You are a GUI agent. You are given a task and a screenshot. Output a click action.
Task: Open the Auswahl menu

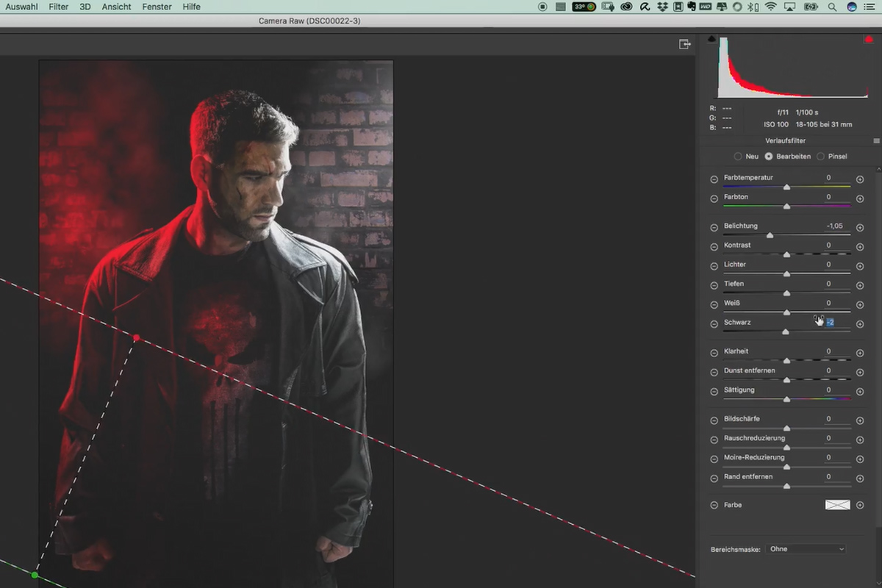[22, 7]
